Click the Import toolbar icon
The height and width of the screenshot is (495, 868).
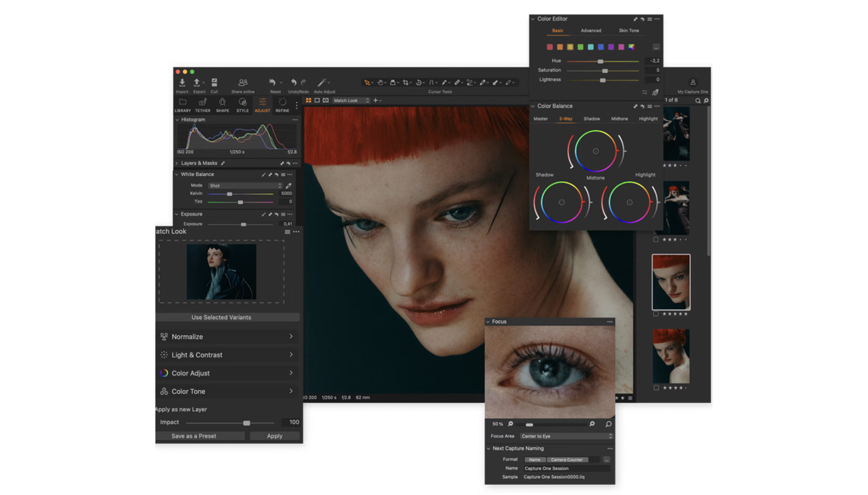182,83
